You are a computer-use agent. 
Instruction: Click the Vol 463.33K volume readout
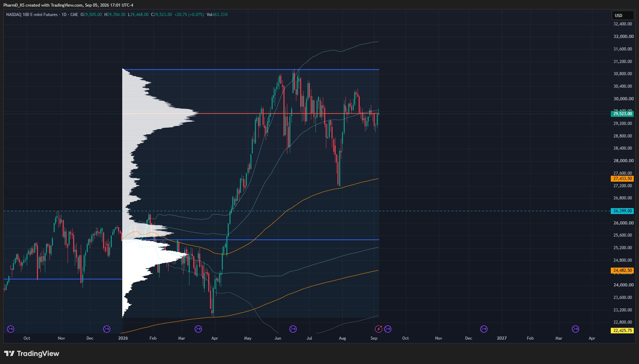coord(217,15)
